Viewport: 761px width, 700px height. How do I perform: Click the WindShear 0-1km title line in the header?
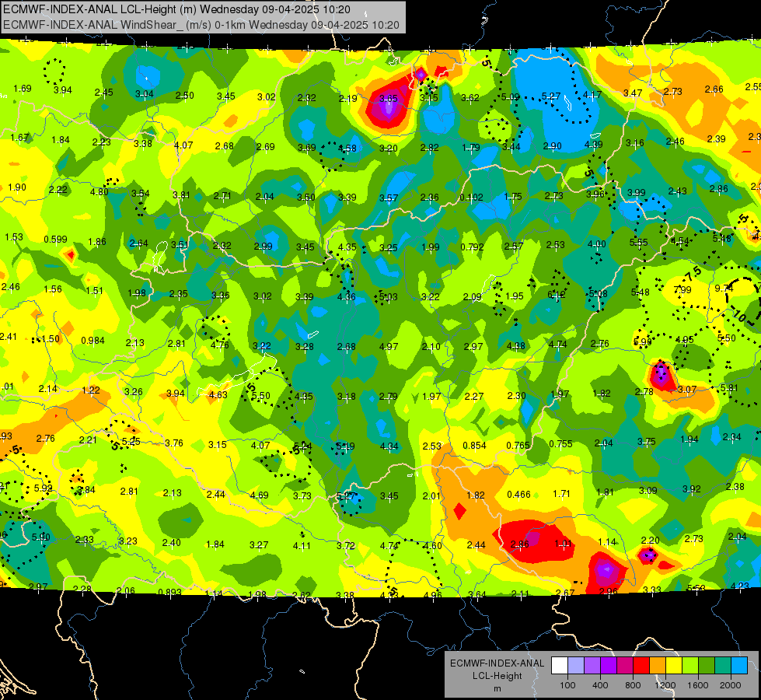(x=201, y=25)
